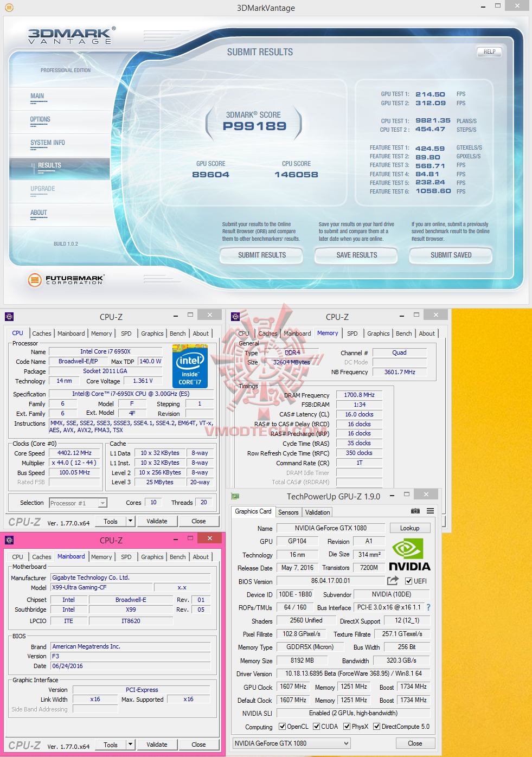Toggle the UEFI checkbox in GPU-Z
Viewport: 532px width, 757px height.
click(408, 581)
